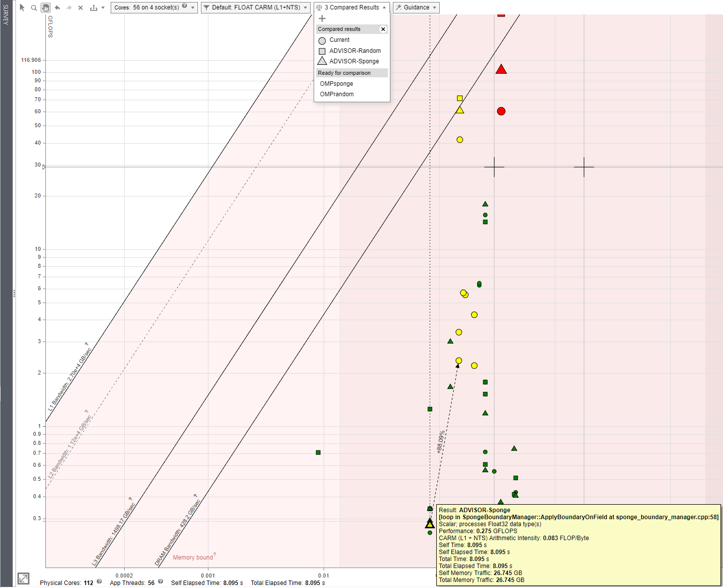Select yellow triangle point near 60 GFLOPS
This screenshot has width=723, height=588.
(460, 110)
